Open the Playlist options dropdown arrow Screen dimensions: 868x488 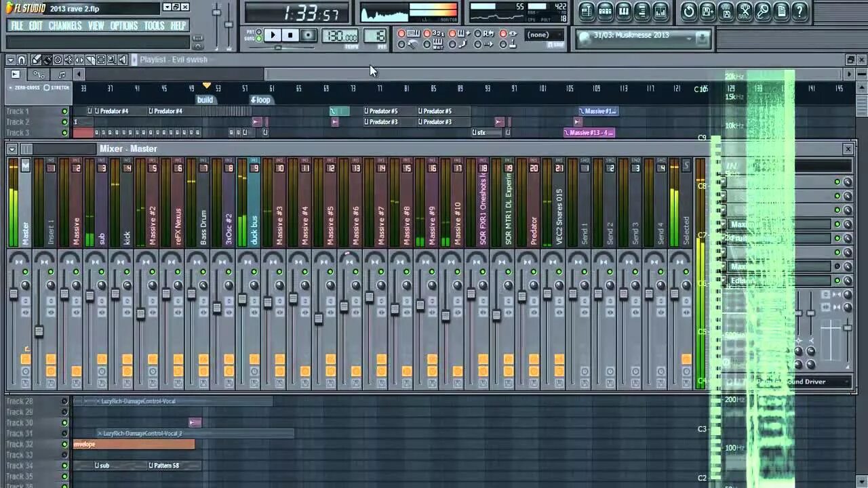click(x=11, y=60)
